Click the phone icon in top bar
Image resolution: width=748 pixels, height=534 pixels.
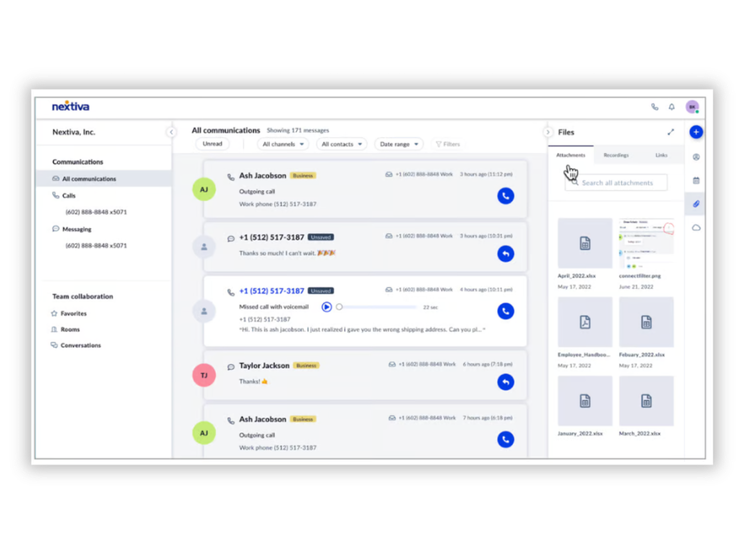coord(655,106)
